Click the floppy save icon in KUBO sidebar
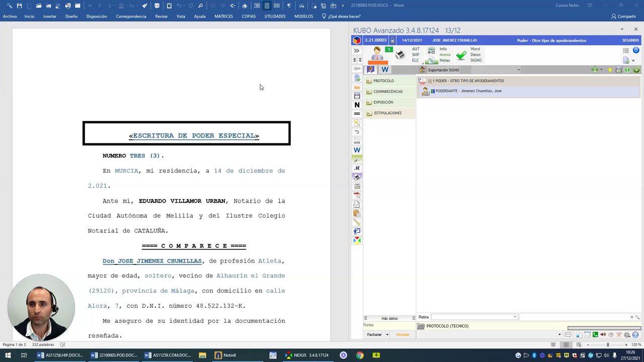The width and height of the screenshot is (644, 362). click(x=357, y=96)
